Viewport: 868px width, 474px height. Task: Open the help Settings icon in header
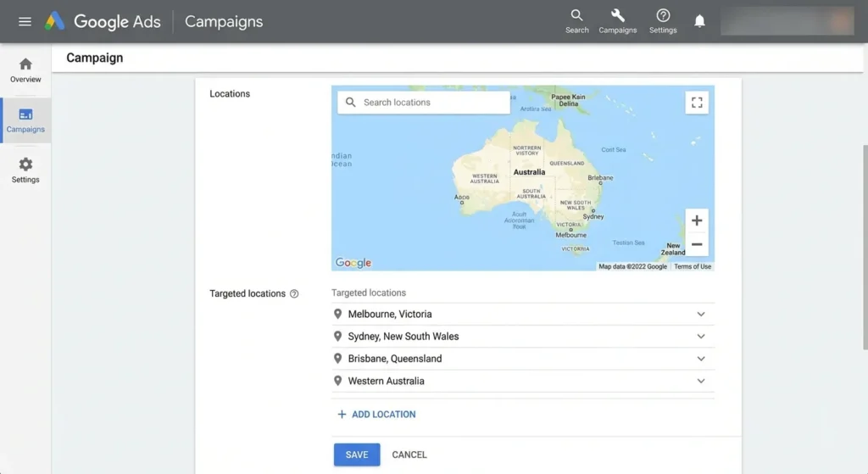pos(663,21)
